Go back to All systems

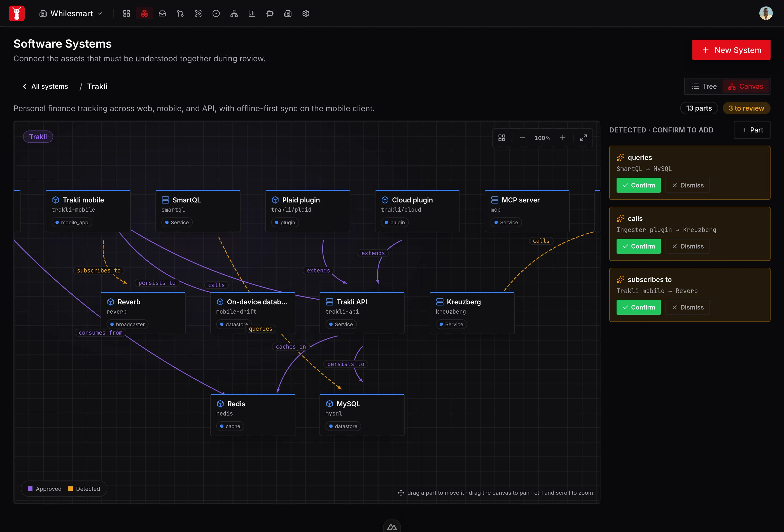tap(45, 86)
